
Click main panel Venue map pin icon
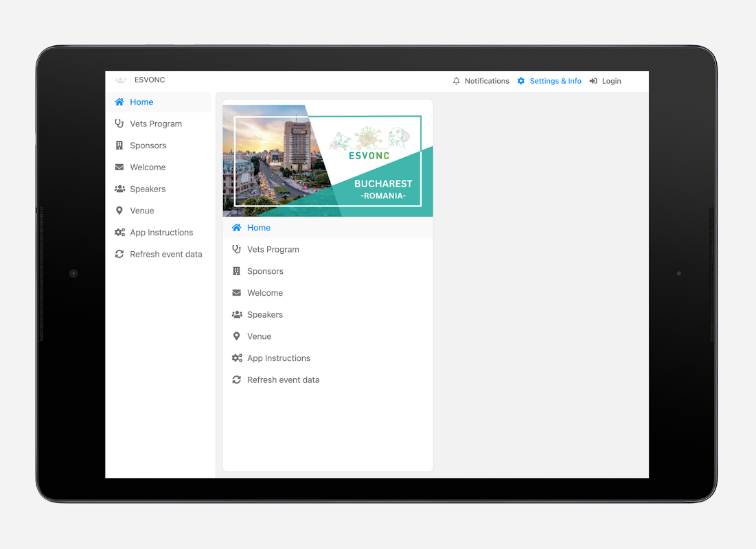[236, 336]
